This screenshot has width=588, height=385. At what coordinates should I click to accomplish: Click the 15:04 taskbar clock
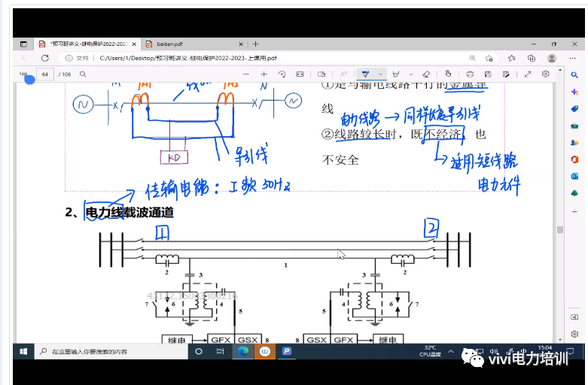(x=544, y=347)
